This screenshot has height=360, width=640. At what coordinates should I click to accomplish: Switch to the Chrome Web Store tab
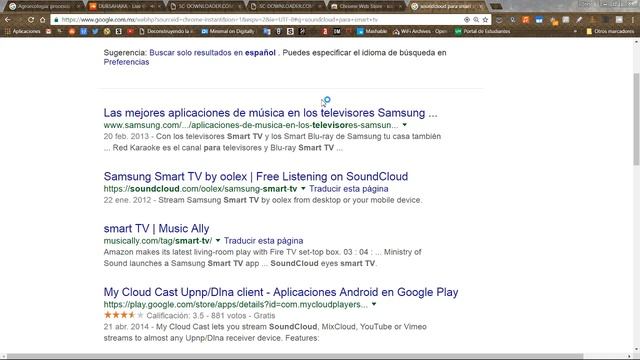click(367, 7)
